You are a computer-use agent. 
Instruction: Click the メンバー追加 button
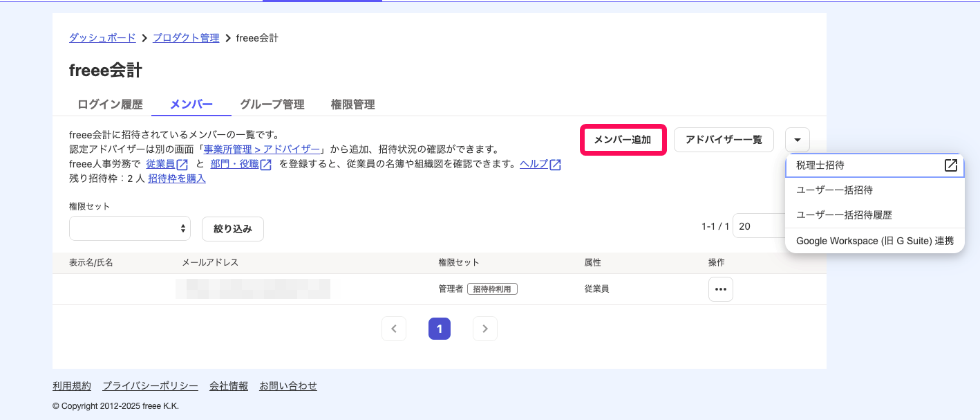[x=623, y=140]
